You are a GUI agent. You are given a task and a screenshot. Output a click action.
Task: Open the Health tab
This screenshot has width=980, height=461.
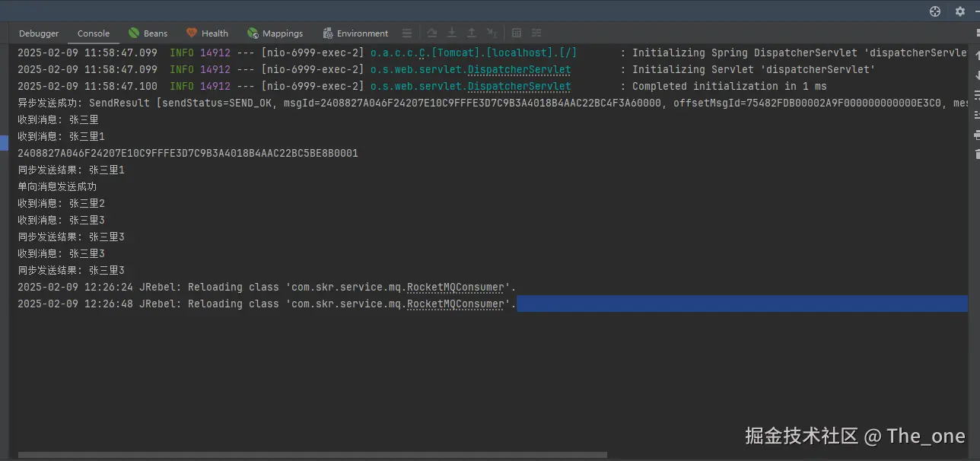[207, 33]
